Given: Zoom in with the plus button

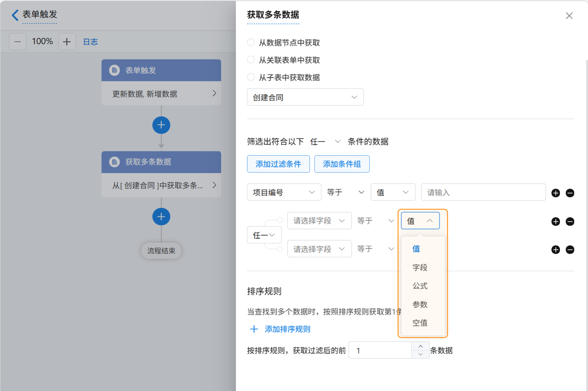Looking at the screenshot, I should (x=67, y=42).
